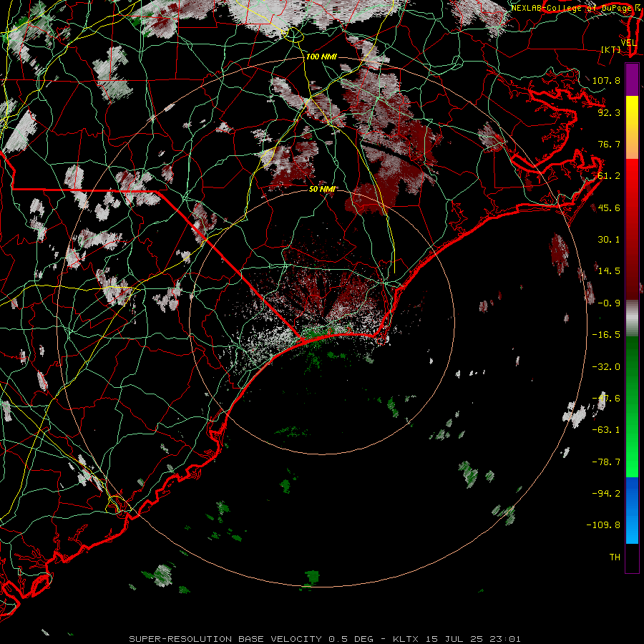Click the 14.5 velocity scale value
Image resolution: width=644 pixels, height=644 pixels.
click(609, 271)
